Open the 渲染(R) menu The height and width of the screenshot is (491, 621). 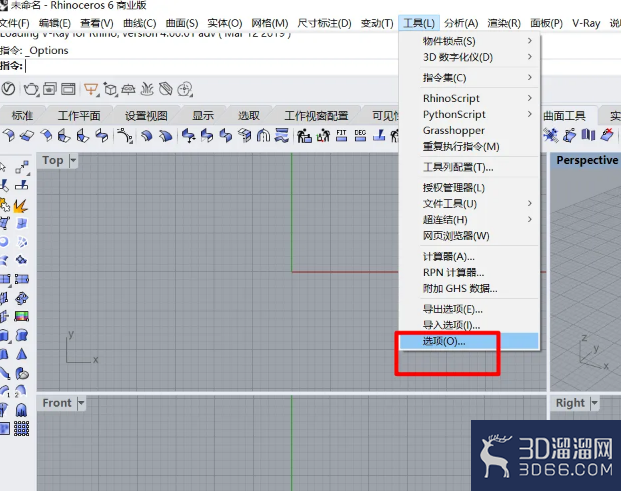pos(504,23)
